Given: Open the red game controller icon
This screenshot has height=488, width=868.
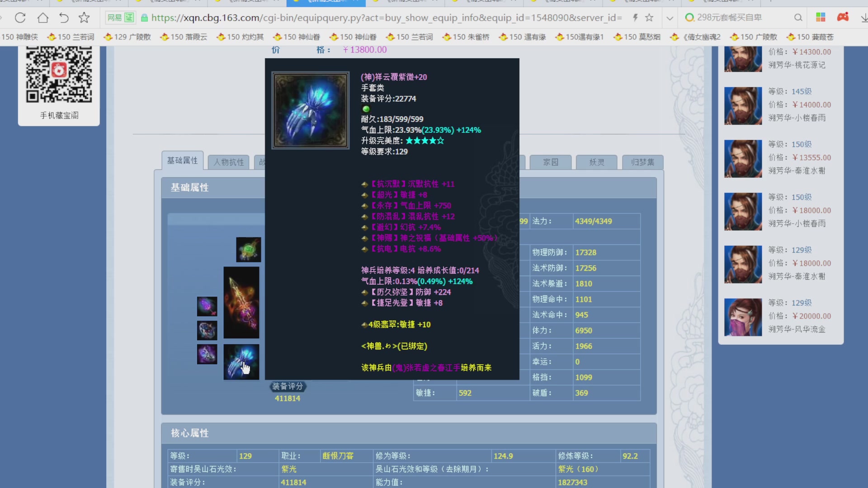Looking at the screenshot, I should click(x=843, y=17).
